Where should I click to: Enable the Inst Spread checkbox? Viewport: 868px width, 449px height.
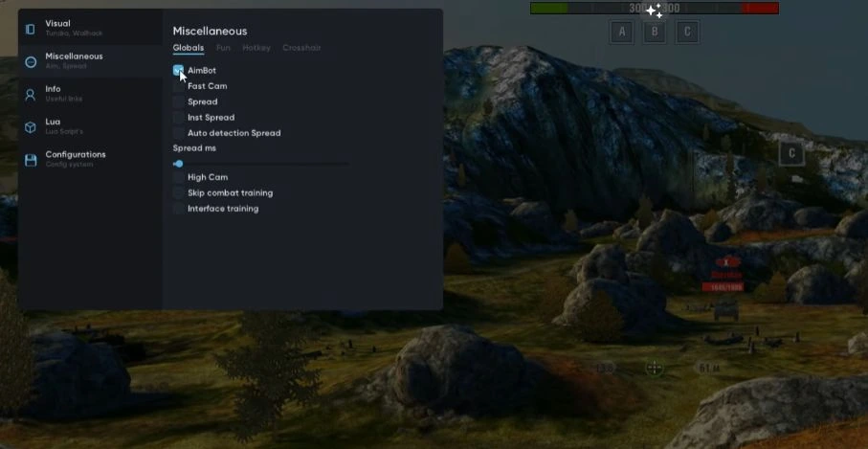coord(178,118)
